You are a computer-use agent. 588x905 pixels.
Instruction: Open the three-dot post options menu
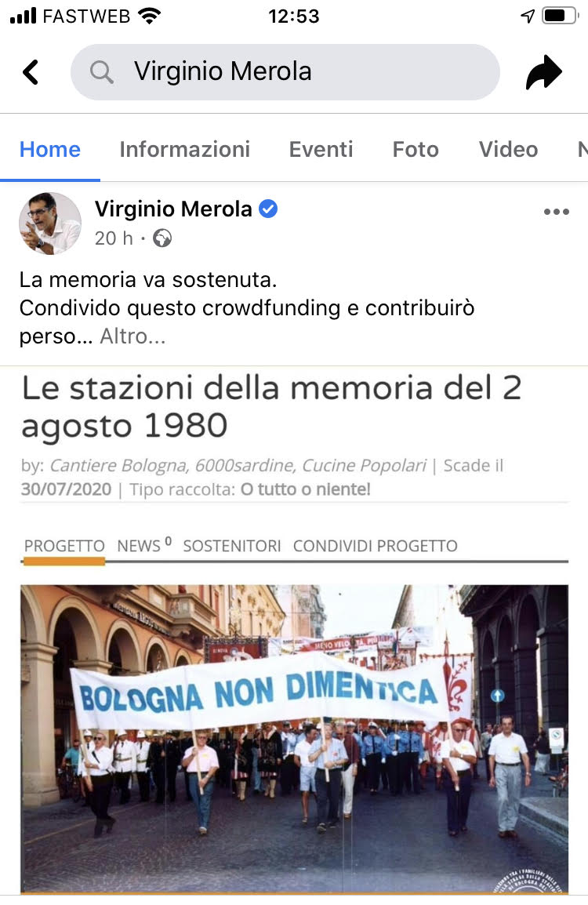point(557,212)
